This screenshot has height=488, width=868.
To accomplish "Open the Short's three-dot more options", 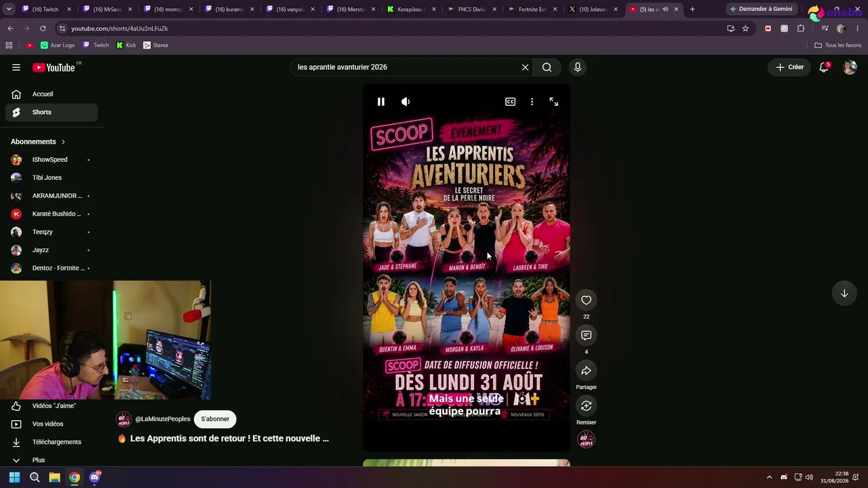I will pos(532,102).
